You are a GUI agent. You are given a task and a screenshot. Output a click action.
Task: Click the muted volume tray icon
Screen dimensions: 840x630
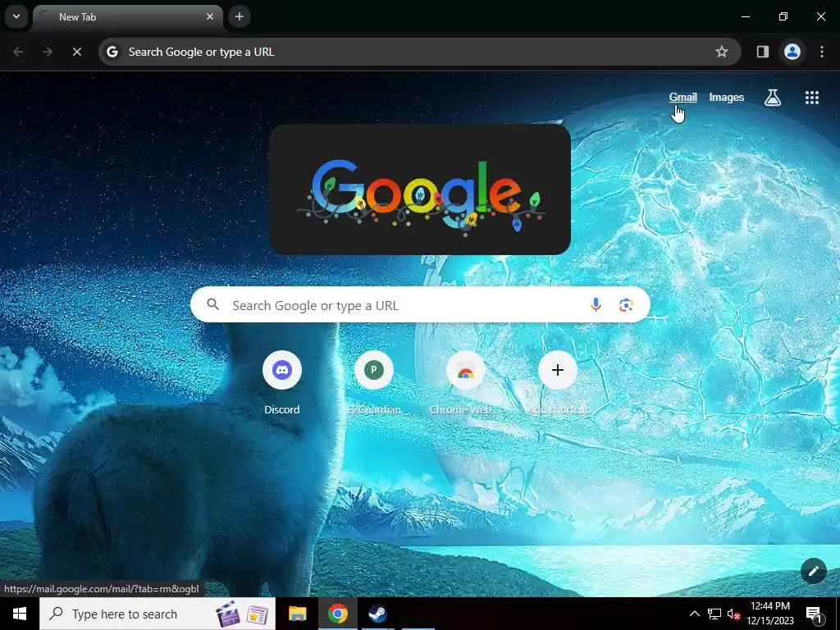pyautogui.click(x=733, y=614)
